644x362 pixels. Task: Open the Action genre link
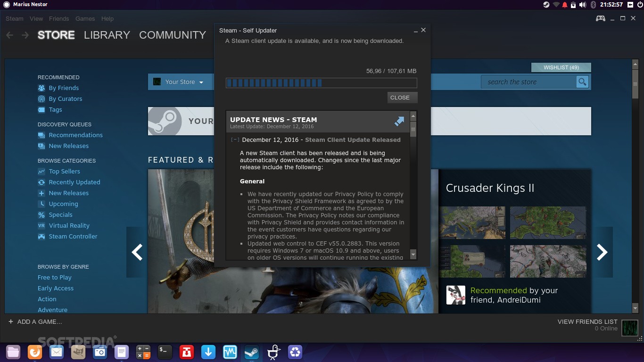click(x=47, y=299)
